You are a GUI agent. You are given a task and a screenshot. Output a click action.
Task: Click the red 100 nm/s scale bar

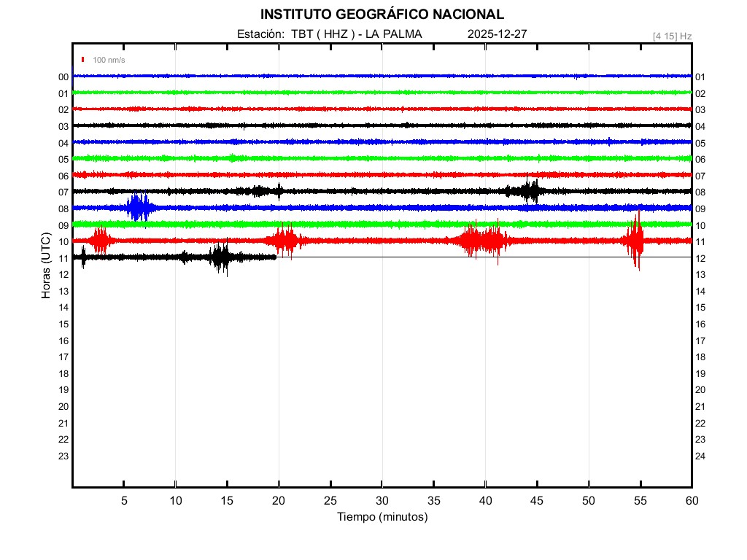click(83, 60)
